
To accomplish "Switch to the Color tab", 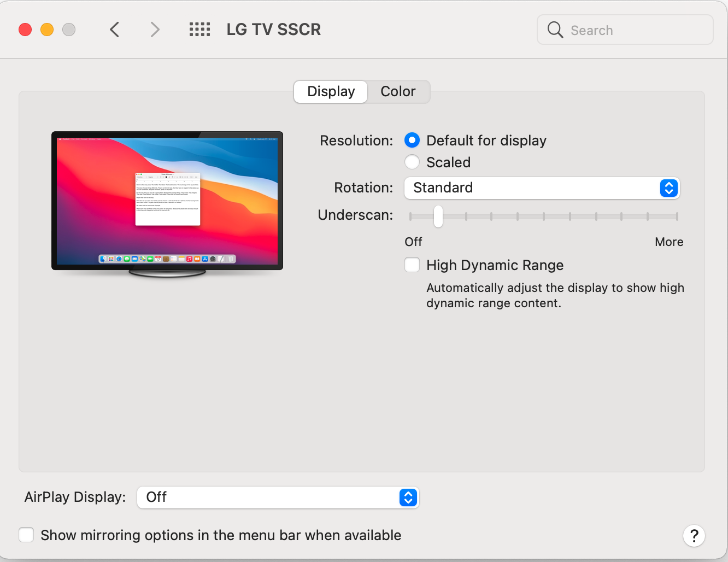I will click(x=398, y=91).
